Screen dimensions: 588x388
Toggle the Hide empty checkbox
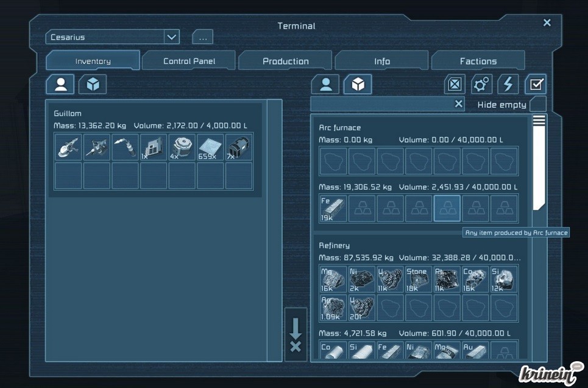(537, 104)
